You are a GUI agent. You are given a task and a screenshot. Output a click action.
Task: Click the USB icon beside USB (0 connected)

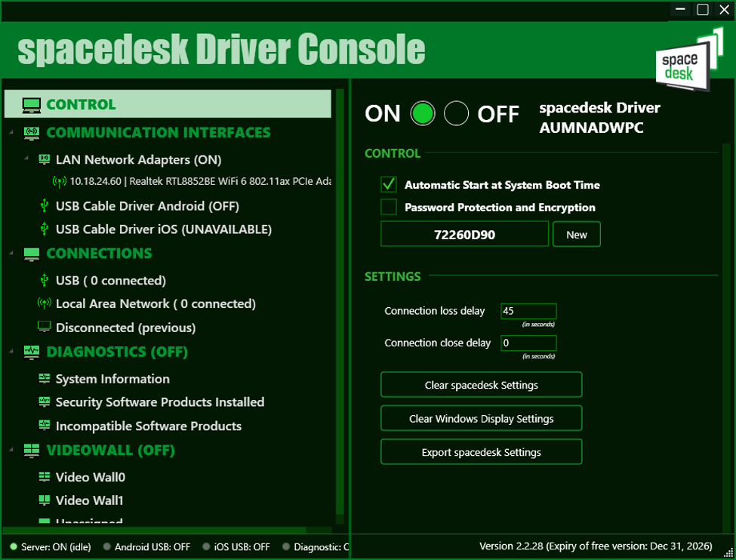(44, 280)
